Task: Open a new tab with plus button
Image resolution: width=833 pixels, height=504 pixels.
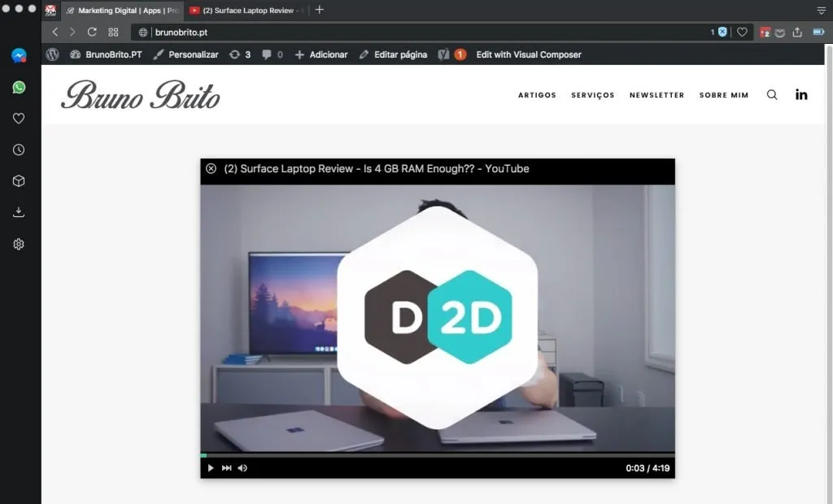Action: tap(319, 10)
